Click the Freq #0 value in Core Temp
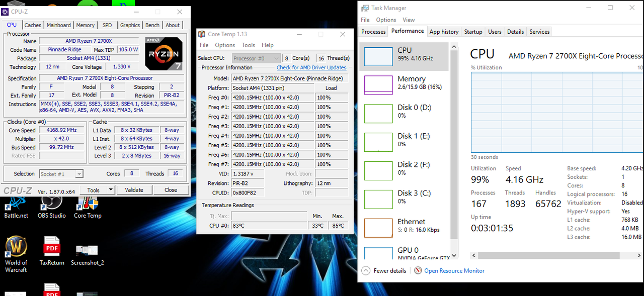The height and width of the screenshot is (296, 644). coord(272,97)
